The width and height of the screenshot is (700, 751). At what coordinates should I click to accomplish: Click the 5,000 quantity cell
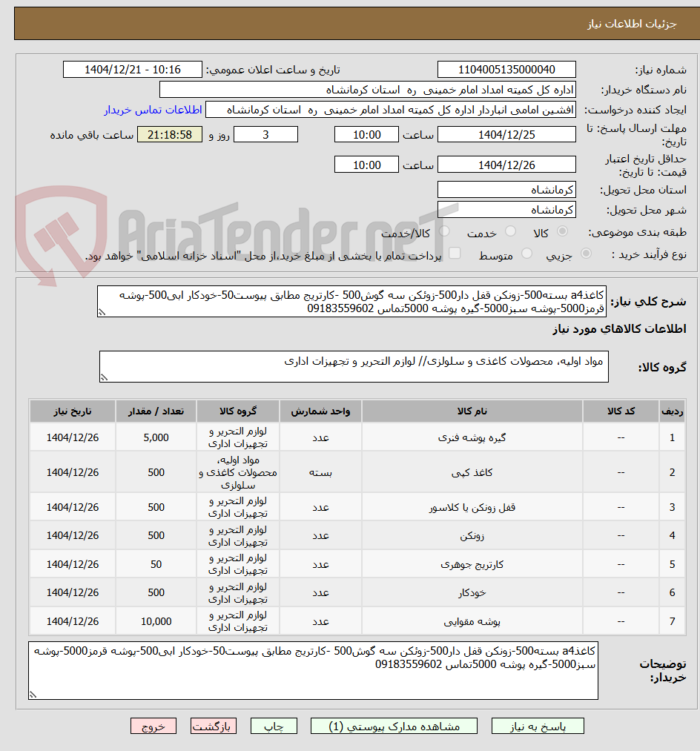tap(156, 437)
